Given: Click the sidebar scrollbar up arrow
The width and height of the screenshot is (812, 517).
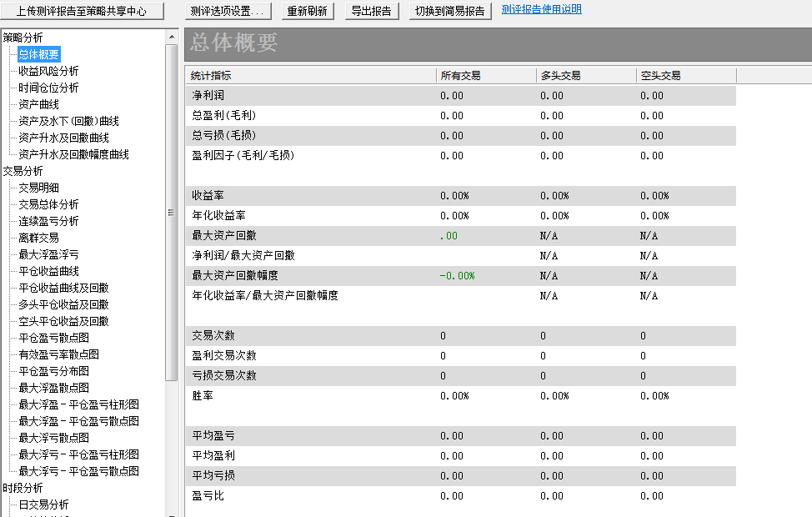Looking at the screenshot, I should tap(172, 37).
